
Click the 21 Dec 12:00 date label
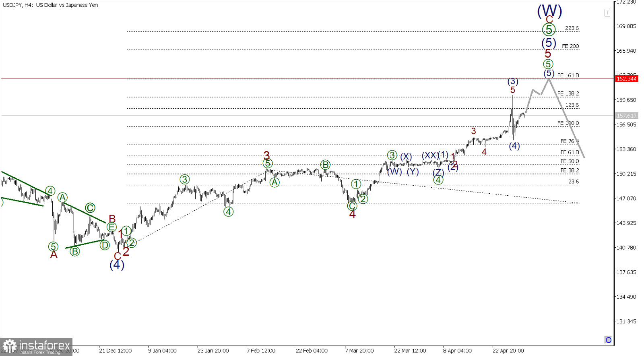(x=116, y=350)
